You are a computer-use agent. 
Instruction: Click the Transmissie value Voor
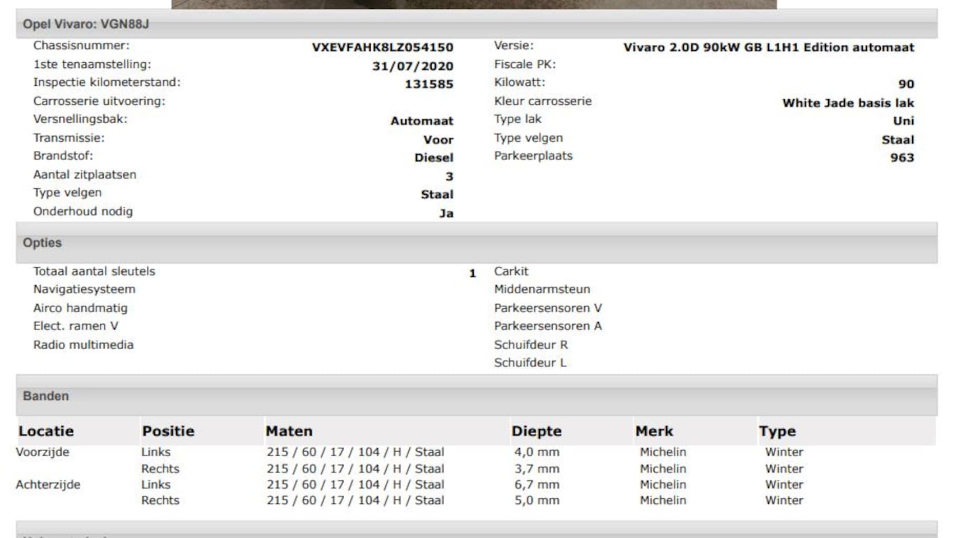[438, 140]
